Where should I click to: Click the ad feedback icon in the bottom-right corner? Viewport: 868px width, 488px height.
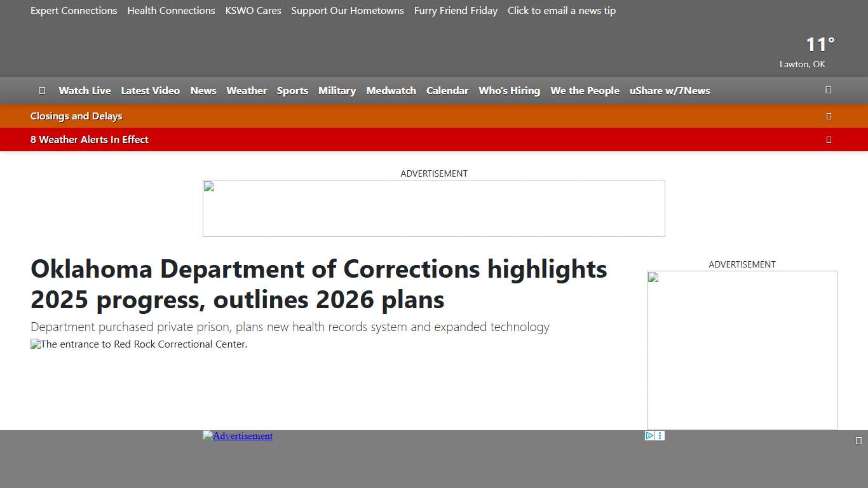(x=858, y=440)
